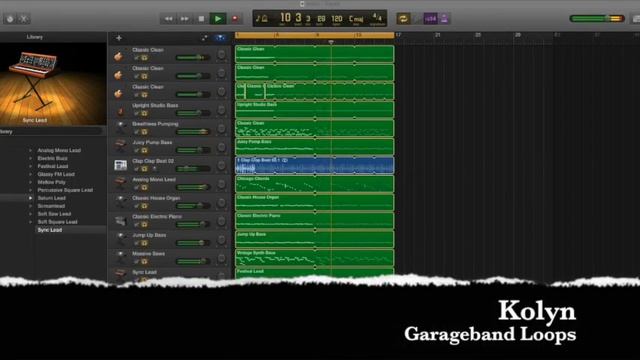Adjust the Analog Mono Lead volume slider
The width and height of the screenshot is (640, 360).
pos(193,187)
